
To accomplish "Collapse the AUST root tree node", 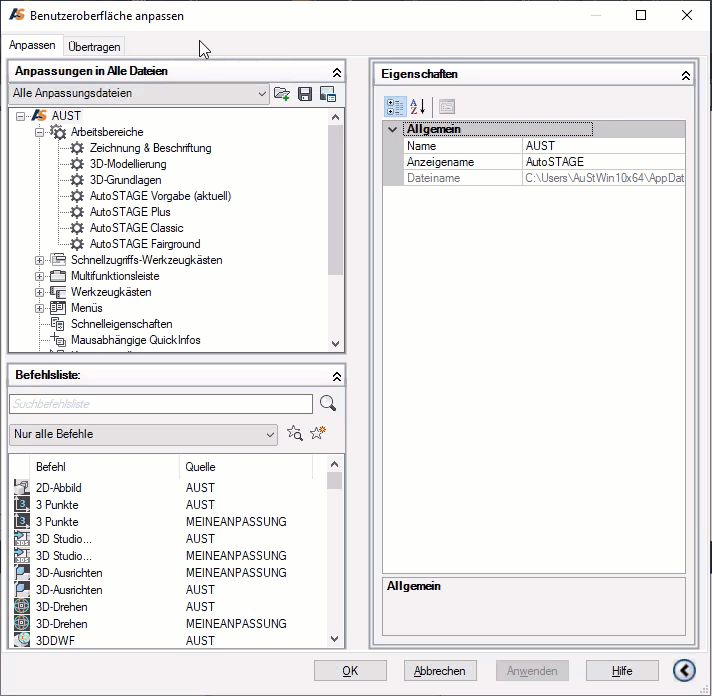I will click(20, 117).
